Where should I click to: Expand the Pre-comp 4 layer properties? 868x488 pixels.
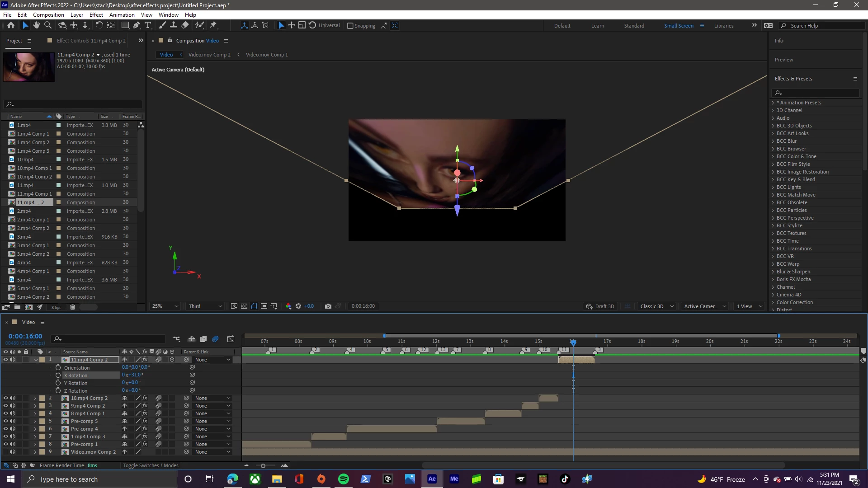35,429
